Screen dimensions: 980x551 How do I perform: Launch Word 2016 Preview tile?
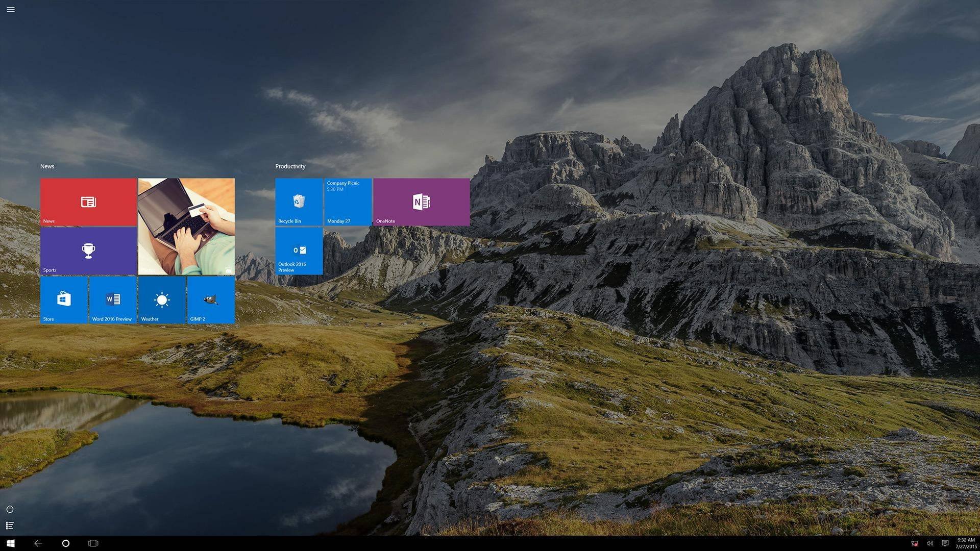tap(113, 299)
